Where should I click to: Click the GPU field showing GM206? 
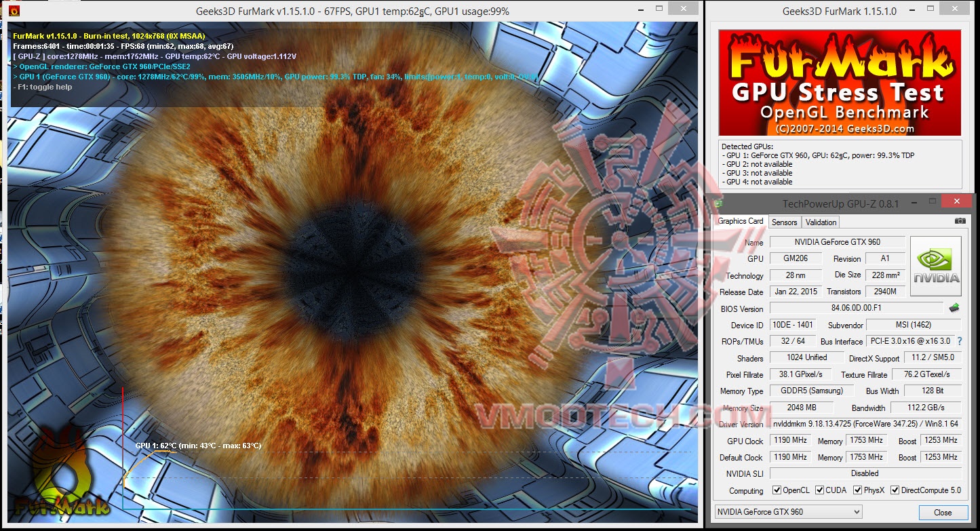(x=796, y=258)
